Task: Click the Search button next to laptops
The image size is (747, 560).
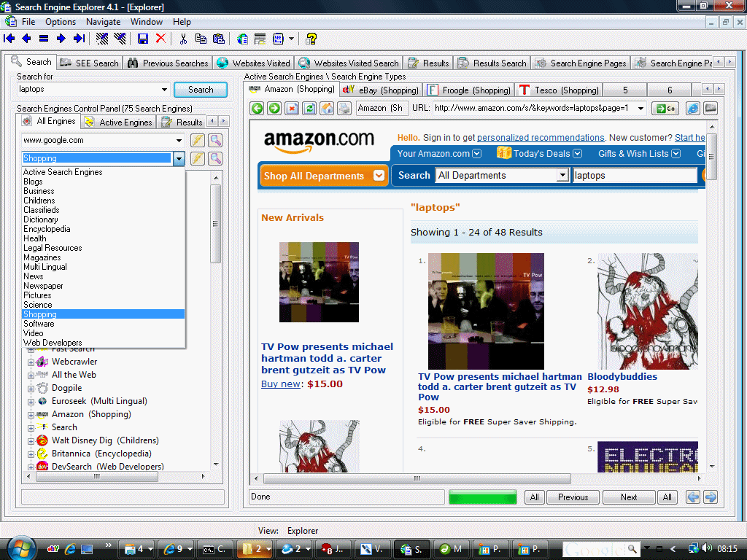Action: pos(201,90)
